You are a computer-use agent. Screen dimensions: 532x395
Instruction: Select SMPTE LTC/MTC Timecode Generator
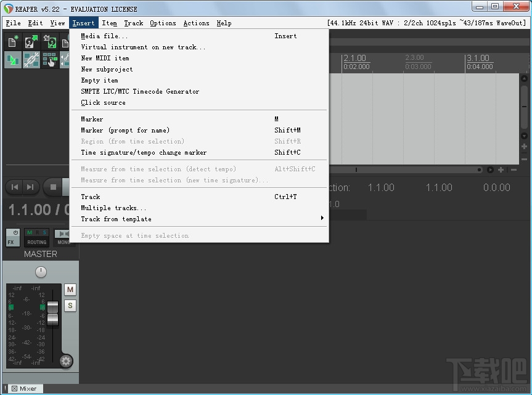pyautogui.click(x=199, y=92)
